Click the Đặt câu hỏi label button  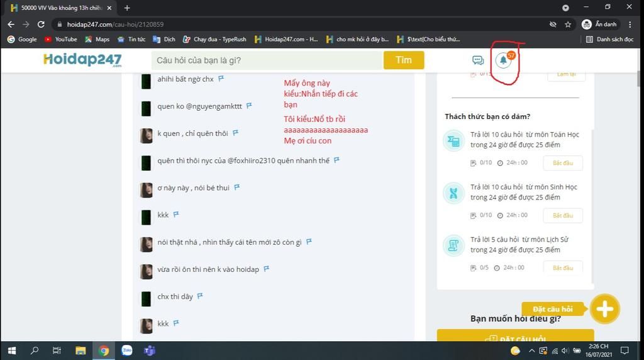tap(553, 309)
